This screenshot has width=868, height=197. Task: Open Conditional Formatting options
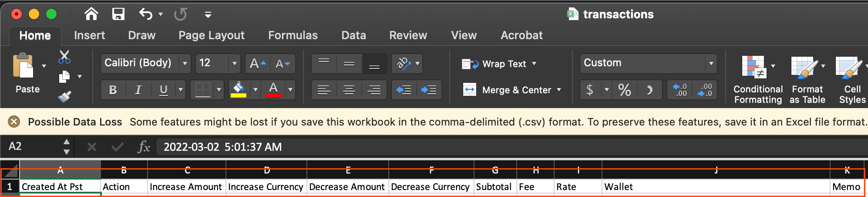[x=757, y=78]
